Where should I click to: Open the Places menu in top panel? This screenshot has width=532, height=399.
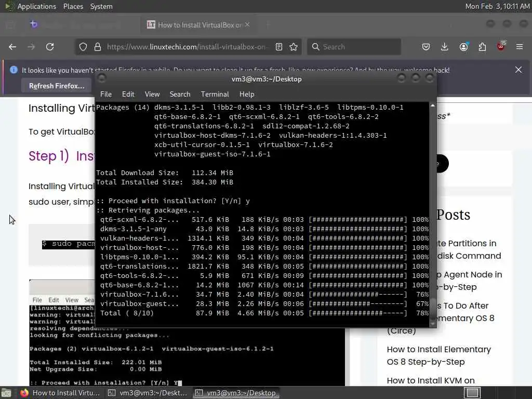pyautogui.click(x=73, y=6)
